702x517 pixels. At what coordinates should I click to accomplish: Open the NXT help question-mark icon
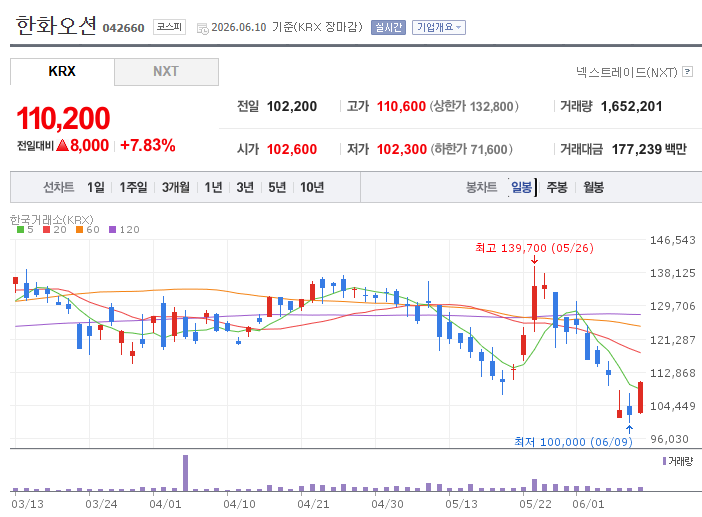pos(687,72)
